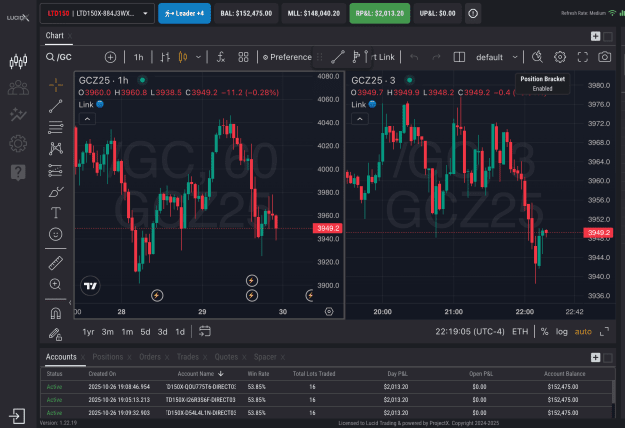This screenshot has width=625, height=428.
Task: Click the 1h chart price scale settings icon
Action: point(329,312)
